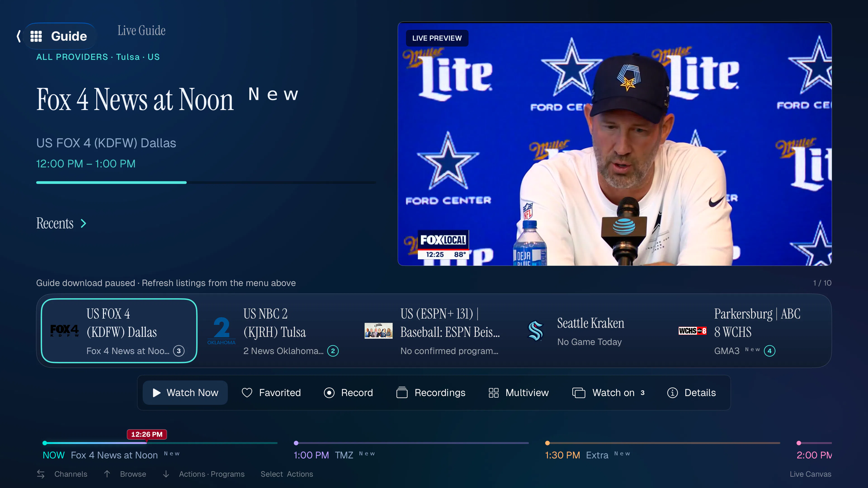Click the Browse hint label

click(x=133, y=474)
